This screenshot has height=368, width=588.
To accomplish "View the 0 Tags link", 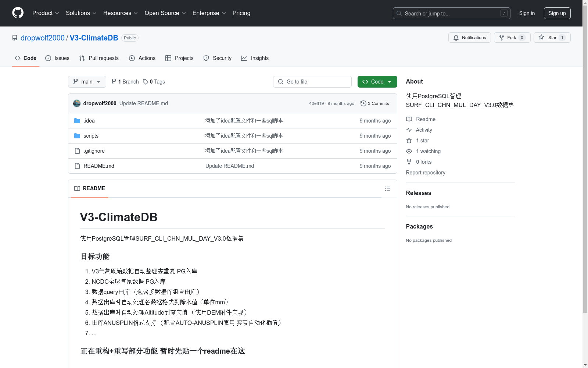I will tap(154, 82).
